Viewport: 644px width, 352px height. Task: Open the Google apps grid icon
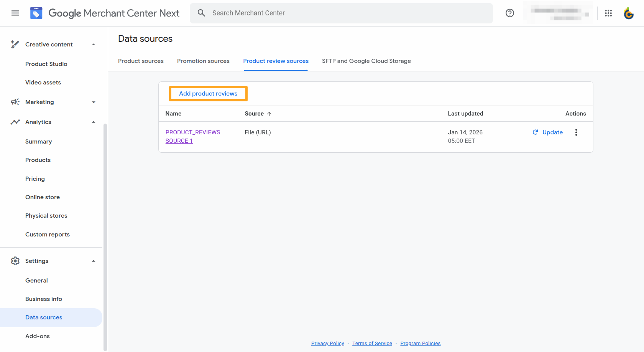tap(608, 13)
